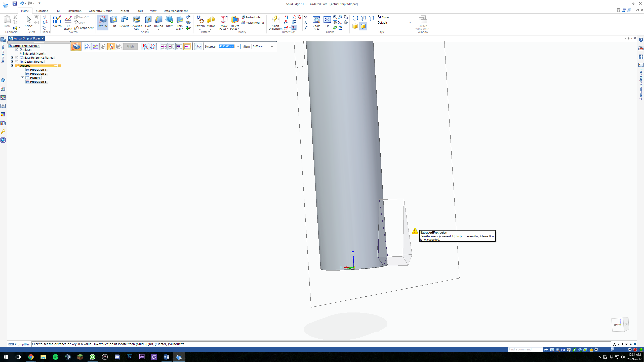644x362 pixels.
Task: Uncheck the Design Bodies checkbox
Action: [17, 62]
